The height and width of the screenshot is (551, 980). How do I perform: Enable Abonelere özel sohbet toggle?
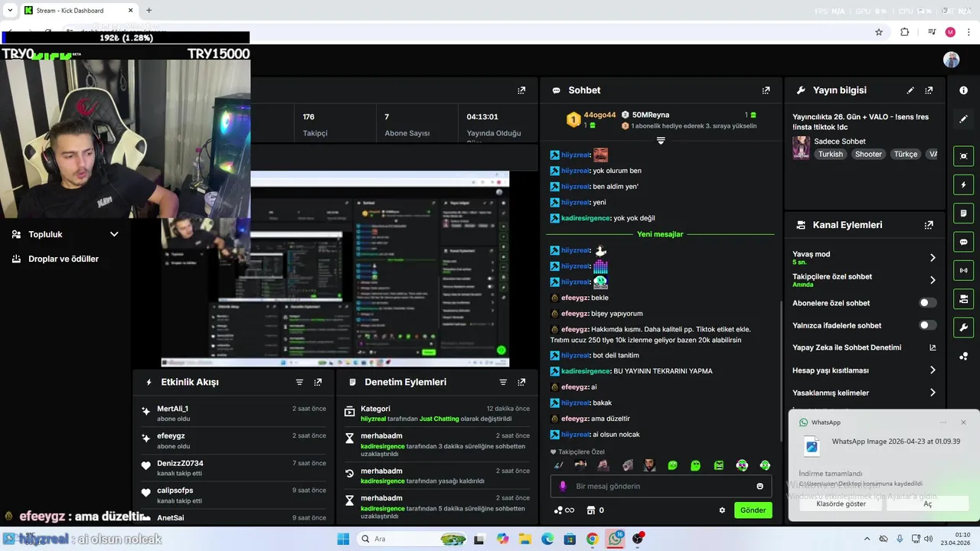[927, 303]
